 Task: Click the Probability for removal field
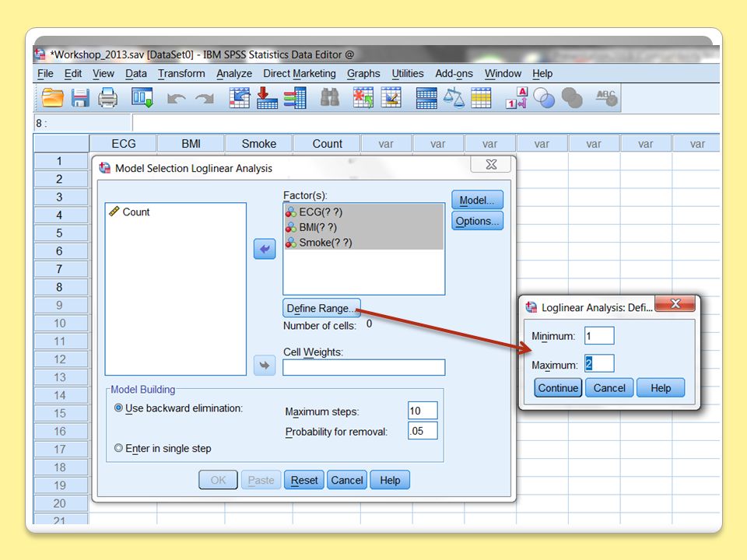423,431
